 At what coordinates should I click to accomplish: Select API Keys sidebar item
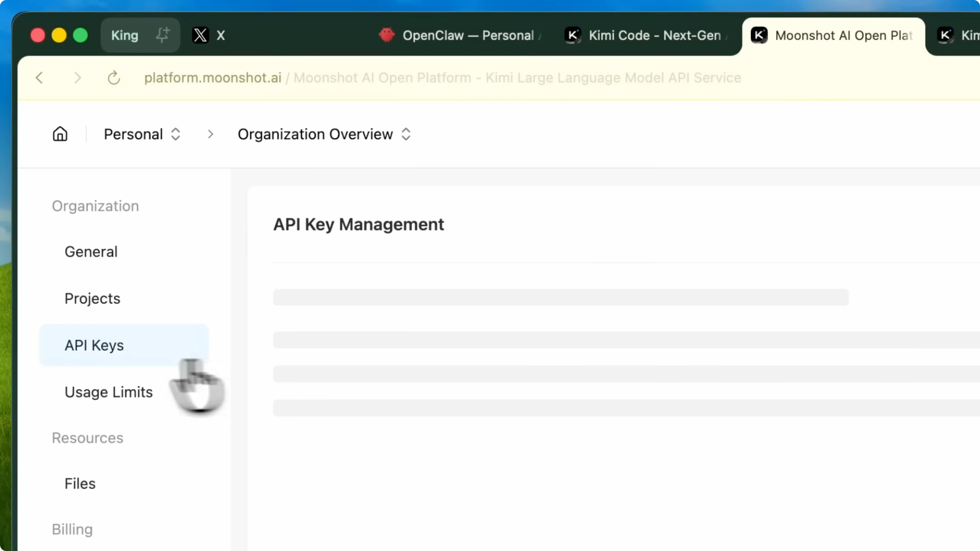click(x=94, y=345)
